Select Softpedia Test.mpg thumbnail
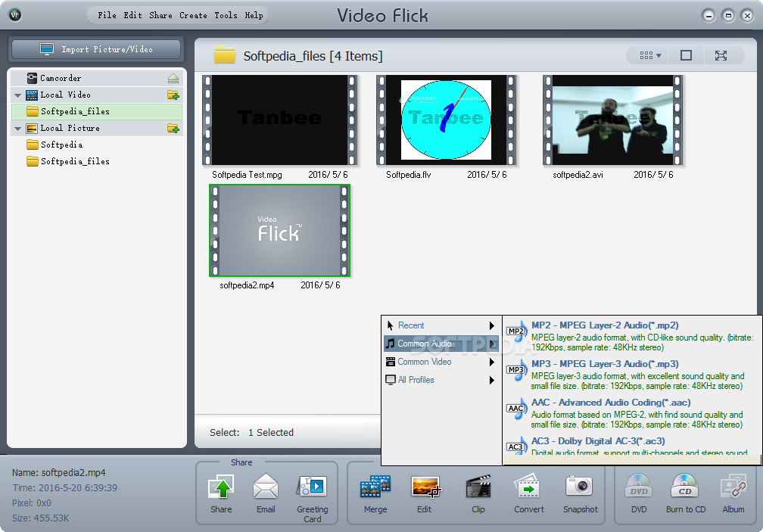The height and width of the screenshot is (532, 763). coord(280,120)
